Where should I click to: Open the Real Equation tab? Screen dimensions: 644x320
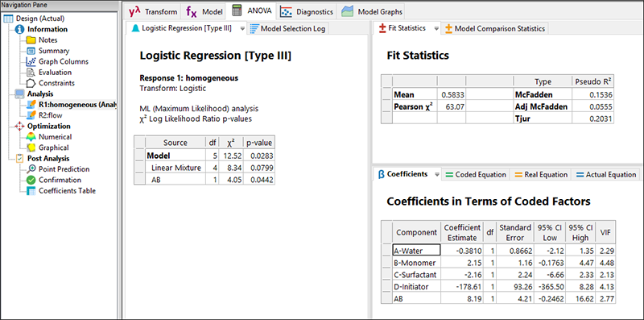tap(540, 174)
